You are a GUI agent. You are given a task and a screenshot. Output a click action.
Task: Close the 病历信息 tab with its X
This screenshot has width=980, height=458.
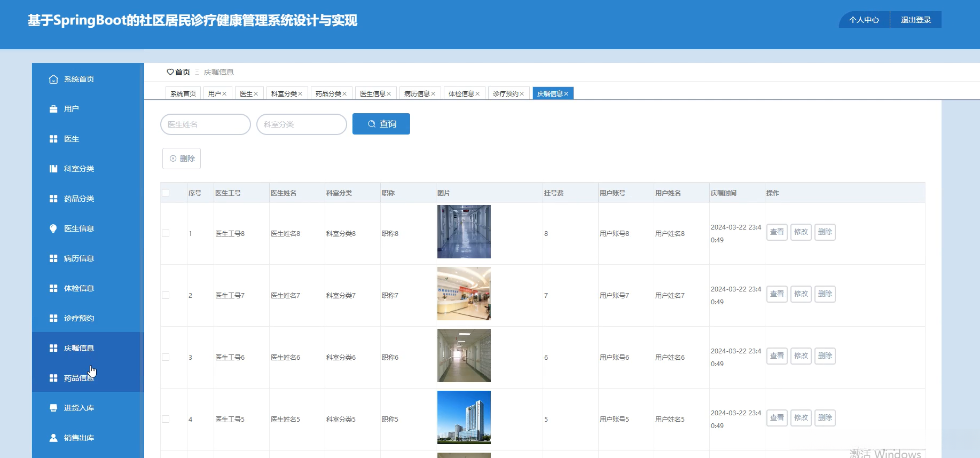(433, 94)
